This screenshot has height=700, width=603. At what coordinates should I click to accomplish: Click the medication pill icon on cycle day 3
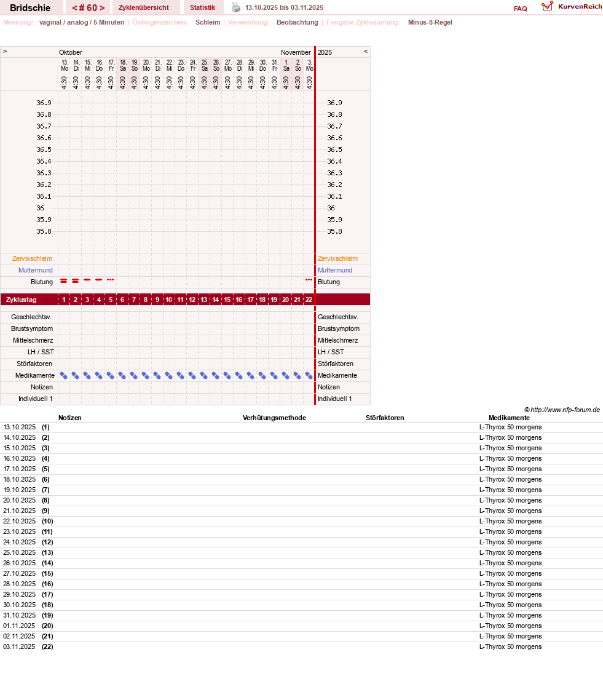[x=87, y=375]
